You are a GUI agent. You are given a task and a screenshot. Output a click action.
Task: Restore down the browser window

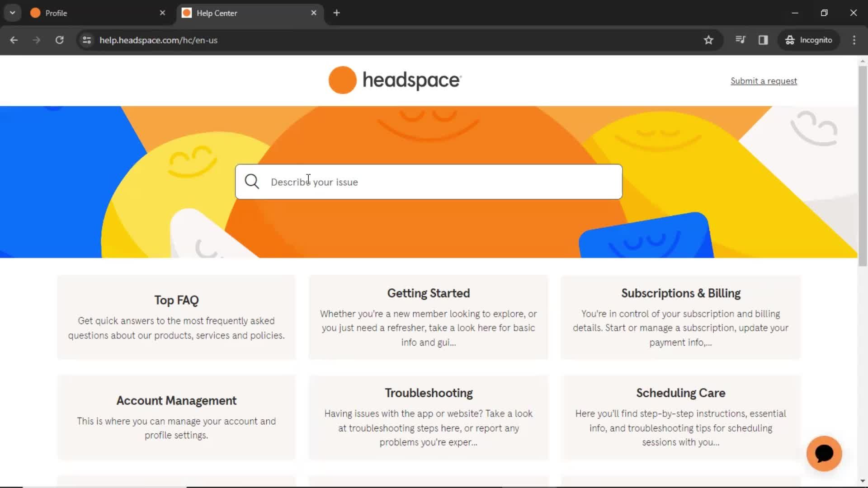pos(824,13)
